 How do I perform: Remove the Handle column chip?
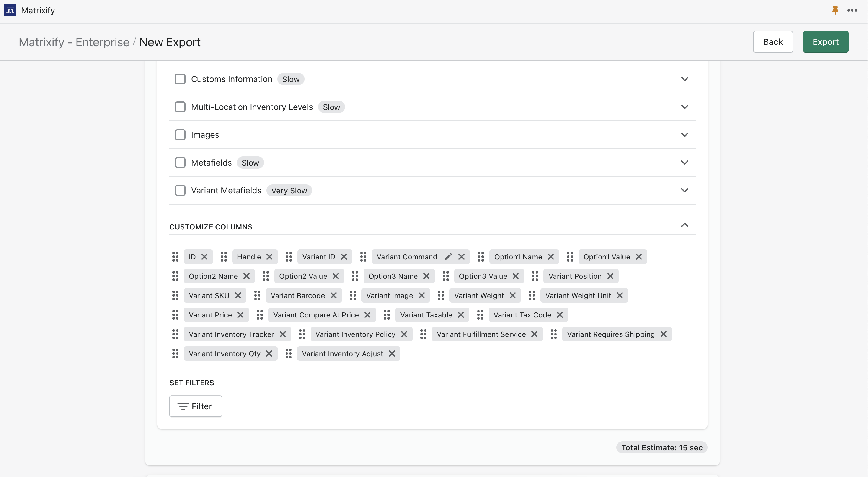pos(269,257)
